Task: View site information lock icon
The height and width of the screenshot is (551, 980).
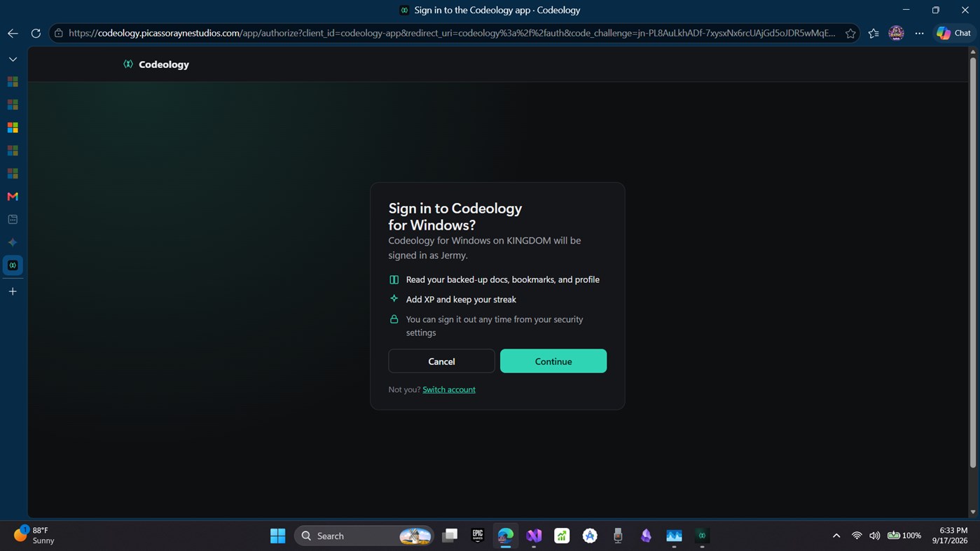Action: click(x=59, y=33)
